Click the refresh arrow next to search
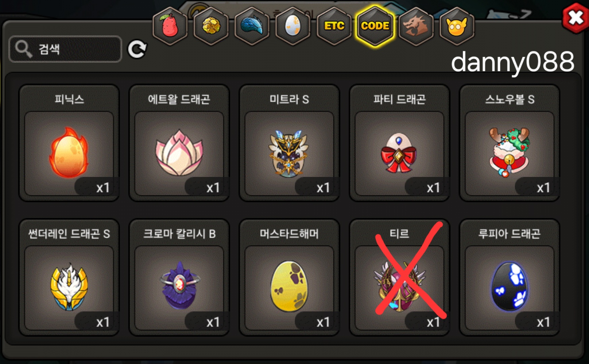Viewport: 589px width, 364px height. point(137,49)
